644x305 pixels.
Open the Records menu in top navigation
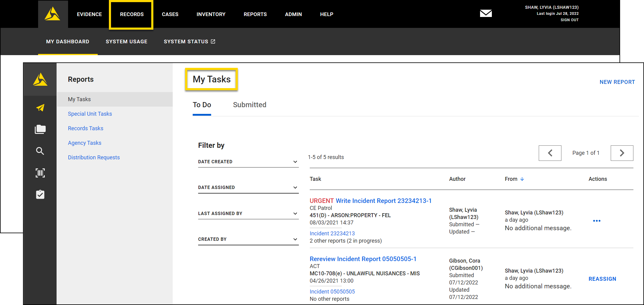point(132,14)
